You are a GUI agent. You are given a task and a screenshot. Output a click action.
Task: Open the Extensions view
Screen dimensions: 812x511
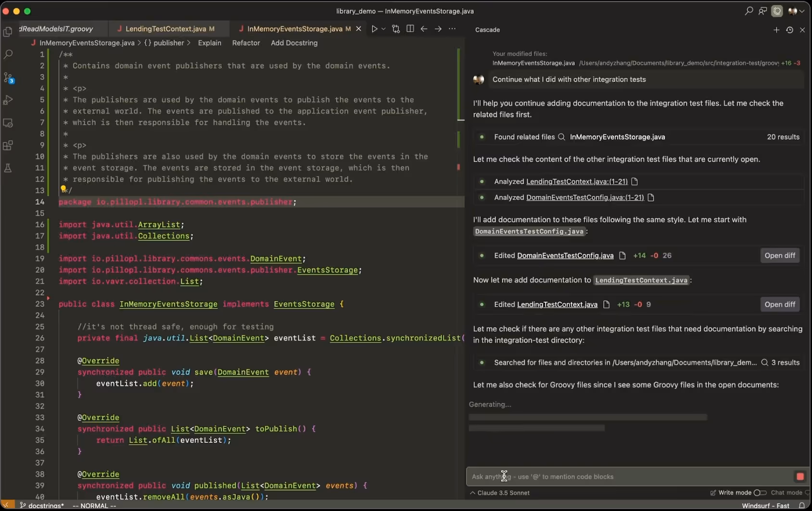(8, 145)
